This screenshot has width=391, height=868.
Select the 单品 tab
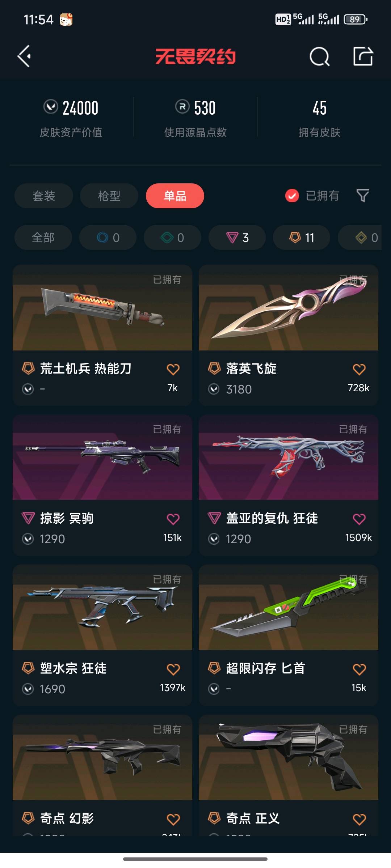pos(175,196)
